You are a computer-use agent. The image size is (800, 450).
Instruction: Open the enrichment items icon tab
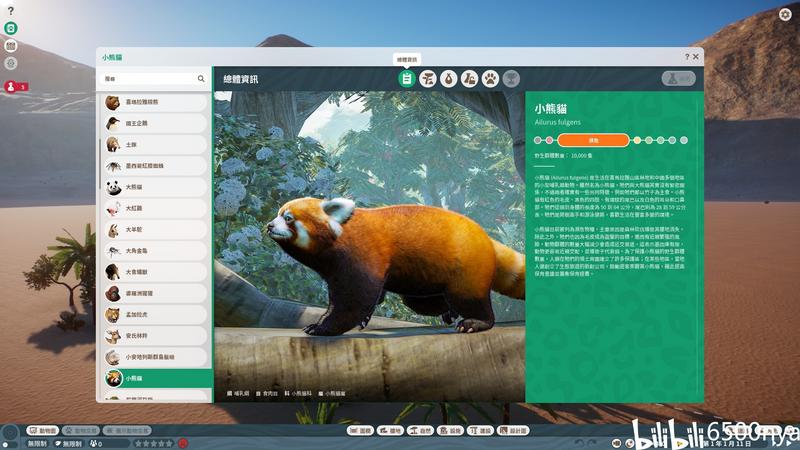point(469,79)
